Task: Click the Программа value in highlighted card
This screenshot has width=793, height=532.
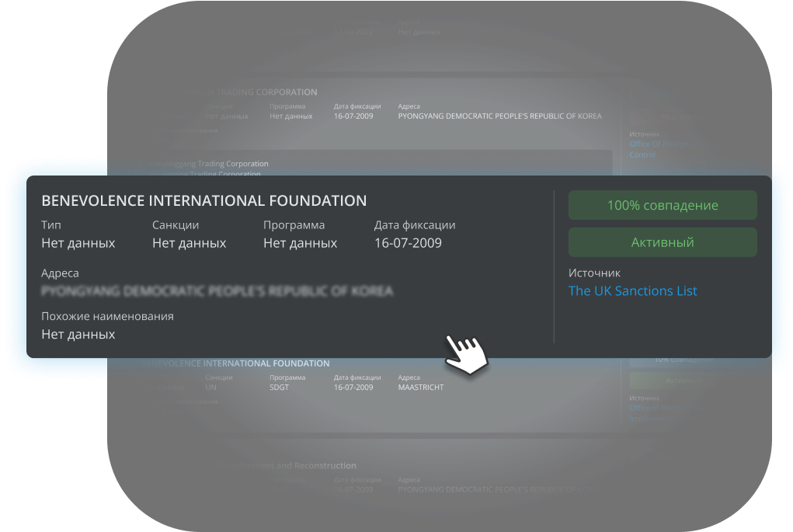Action: pyautogui.click(x=300, y=243)
